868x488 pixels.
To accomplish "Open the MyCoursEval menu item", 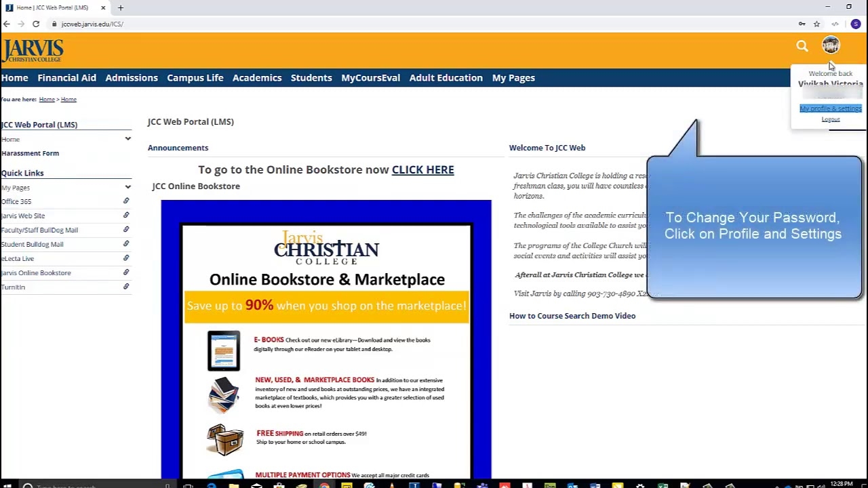I will click(370, 77).
